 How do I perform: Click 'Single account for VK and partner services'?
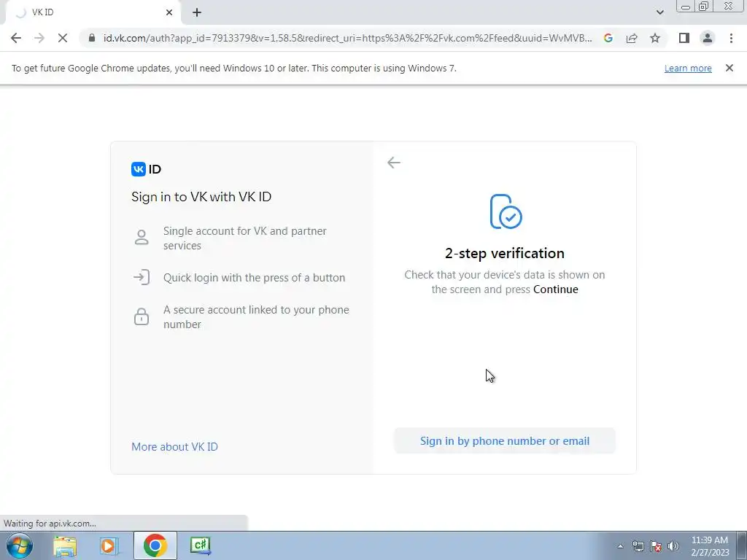coord(244,238)
